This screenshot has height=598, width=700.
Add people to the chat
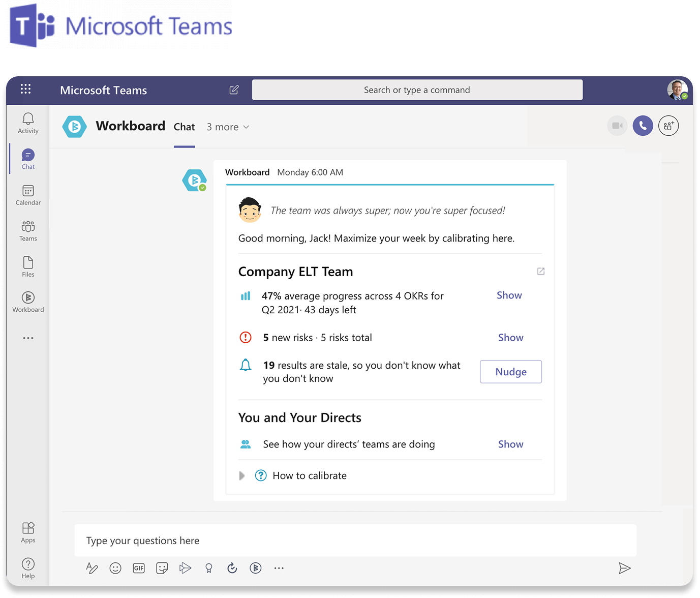click(x=668, y=126)
